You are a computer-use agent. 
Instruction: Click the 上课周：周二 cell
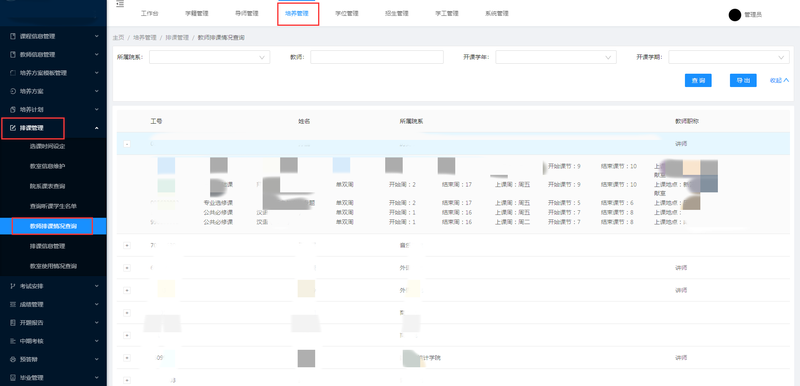point(513,222)
